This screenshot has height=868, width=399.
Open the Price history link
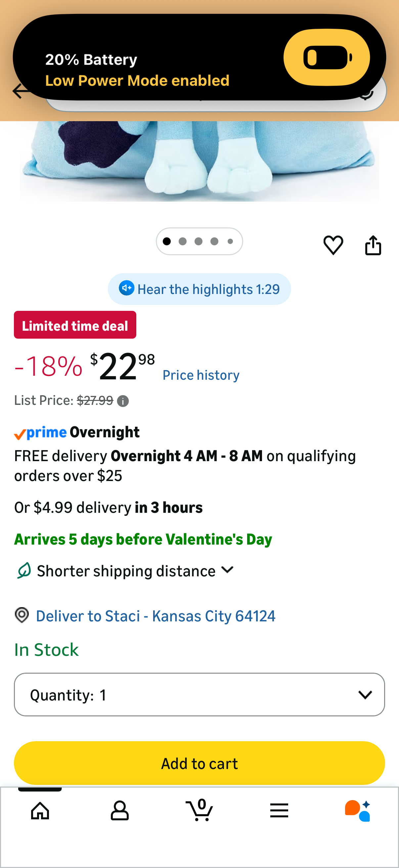(x=201, y=375)
